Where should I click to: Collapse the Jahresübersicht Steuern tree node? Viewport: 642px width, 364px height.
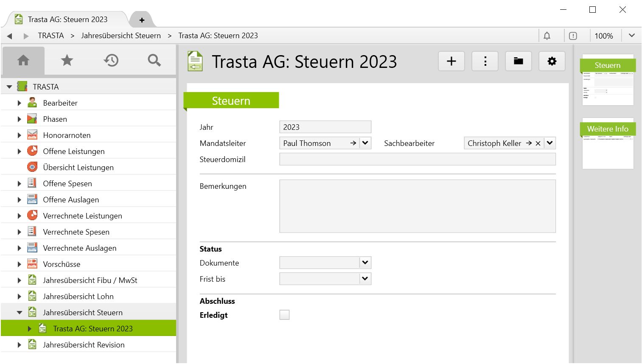[19, 313]
